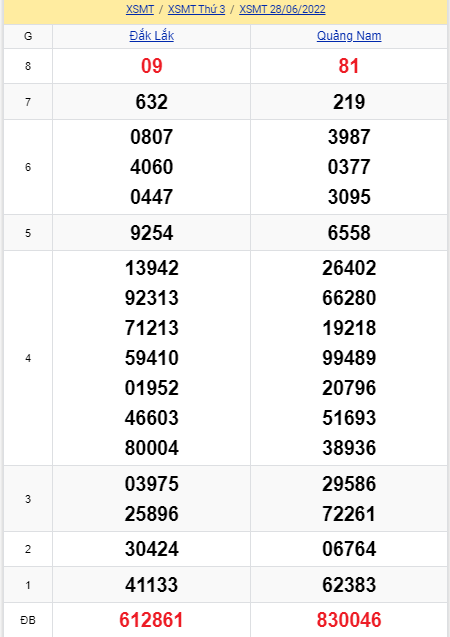Open the Đắk Lắk province link
This screenshot has width=450, height=637.
[151, 36]
